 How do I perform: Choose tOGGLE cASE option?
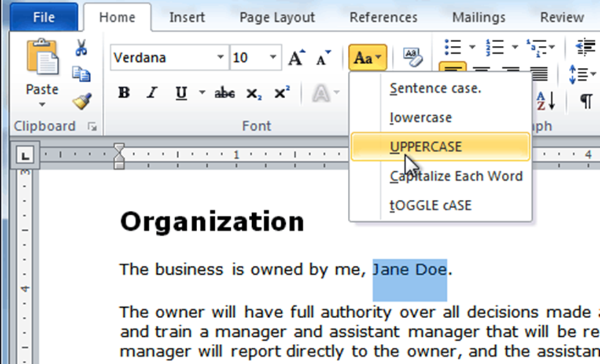point(440,205)
